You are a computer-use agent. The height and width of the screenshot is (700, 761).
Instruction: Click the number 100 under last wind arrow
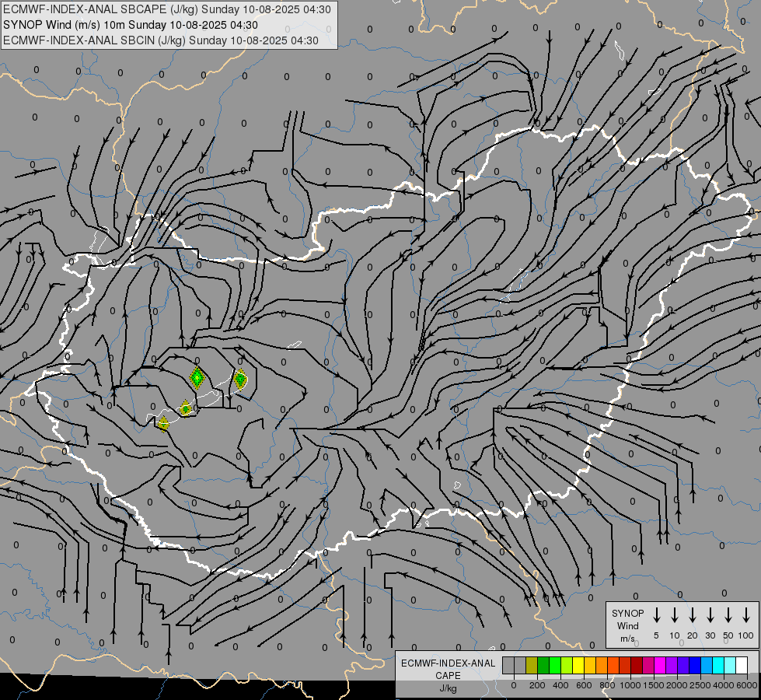click(x=746, y=635)
